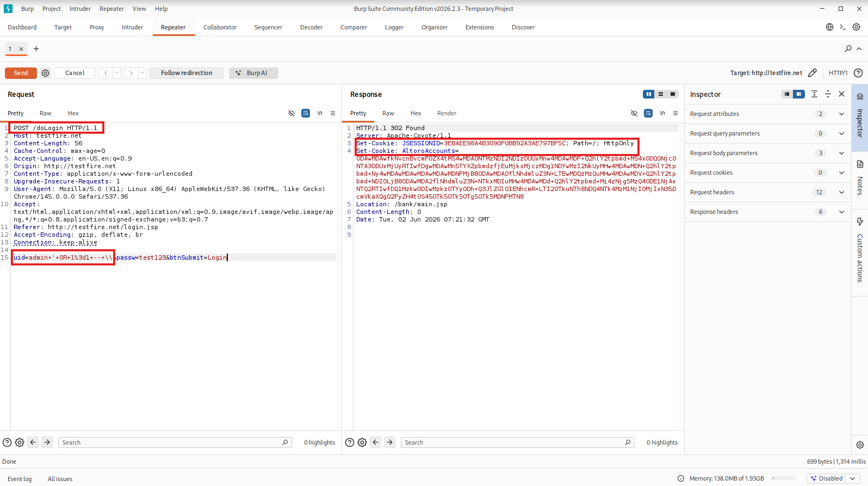The height and width of the screenshot is (486, 868).
Task: Open the Request panel hamburger menu
Action: 333,113
